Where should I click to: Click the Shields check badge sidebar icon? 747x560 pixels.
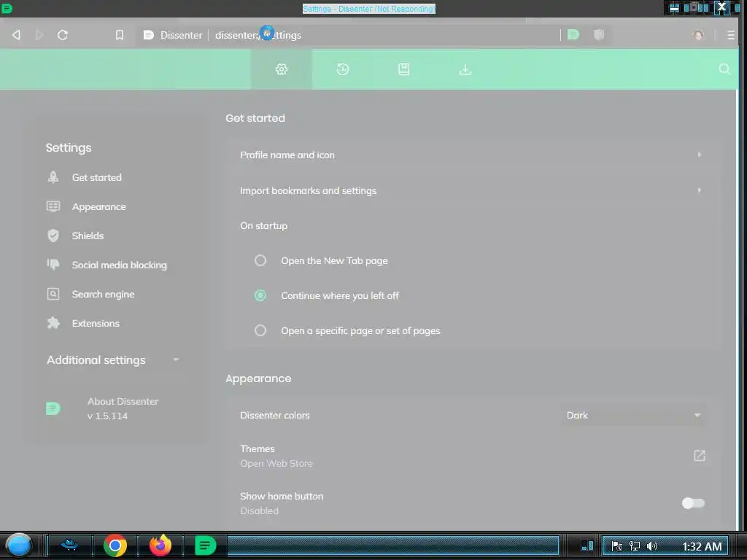pos(53,236)
